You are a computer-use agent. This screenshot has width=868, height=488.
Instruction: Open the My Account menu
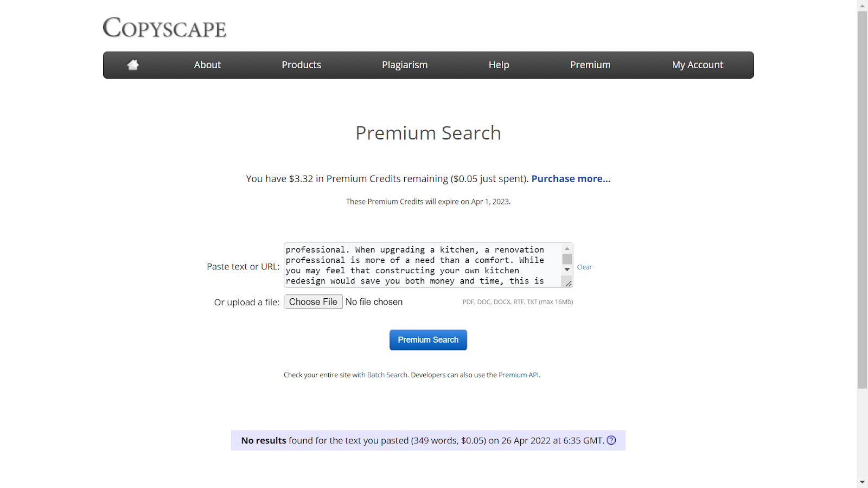698,65
